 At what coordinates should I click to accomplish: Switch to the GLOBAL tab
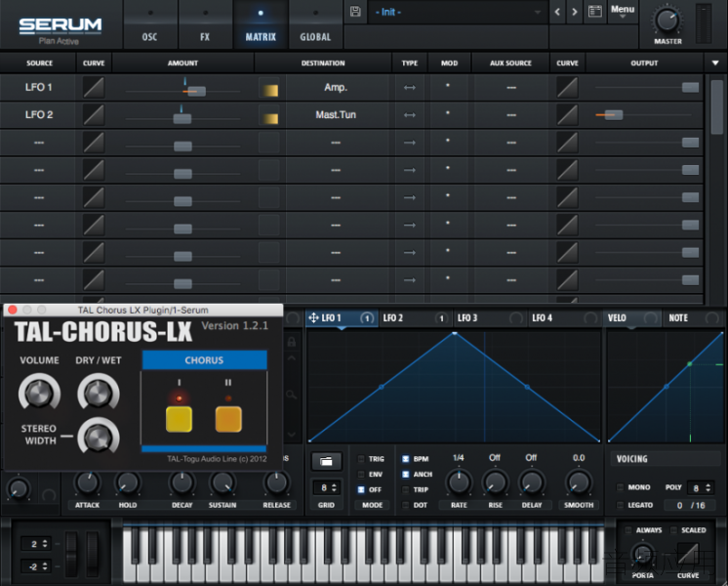coord(315,24)
